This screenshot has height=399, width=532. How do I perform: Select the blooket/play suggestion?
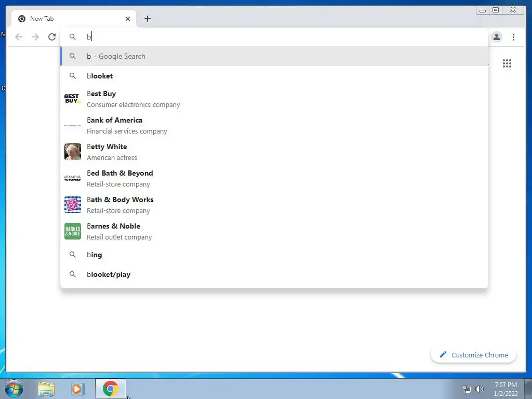[274, 274]
